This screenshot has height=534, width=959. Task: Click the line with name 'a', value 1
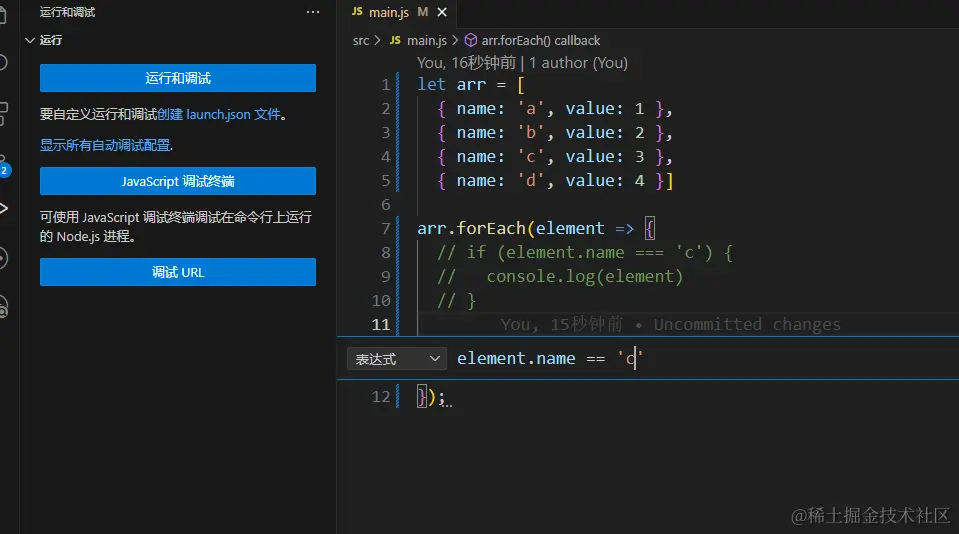(555, 109)
